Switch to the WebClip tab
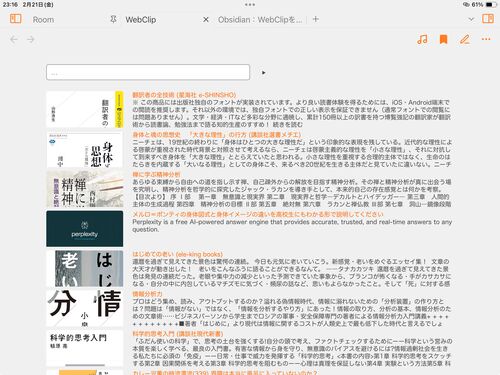Viewport: 500px width, 375px height. pos(141,20)
